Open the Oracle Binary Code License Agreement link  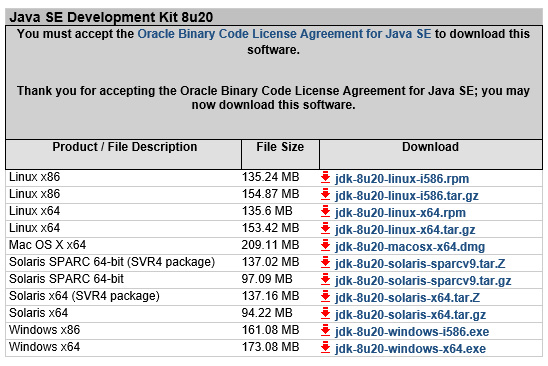pyautogui.click(x=284, y=34)
